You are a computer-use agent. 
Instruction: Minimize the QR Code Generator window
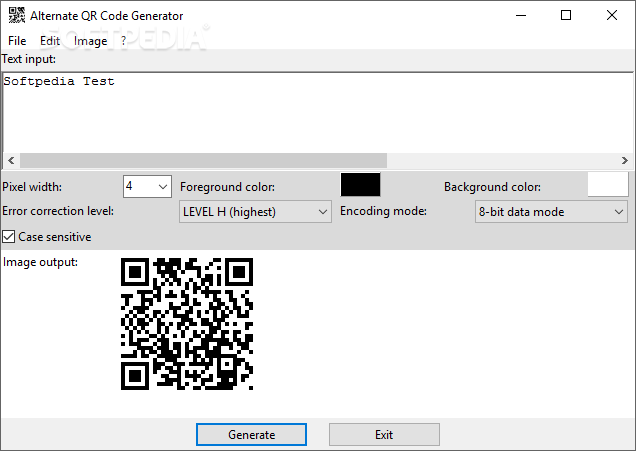tap(521, 15)
